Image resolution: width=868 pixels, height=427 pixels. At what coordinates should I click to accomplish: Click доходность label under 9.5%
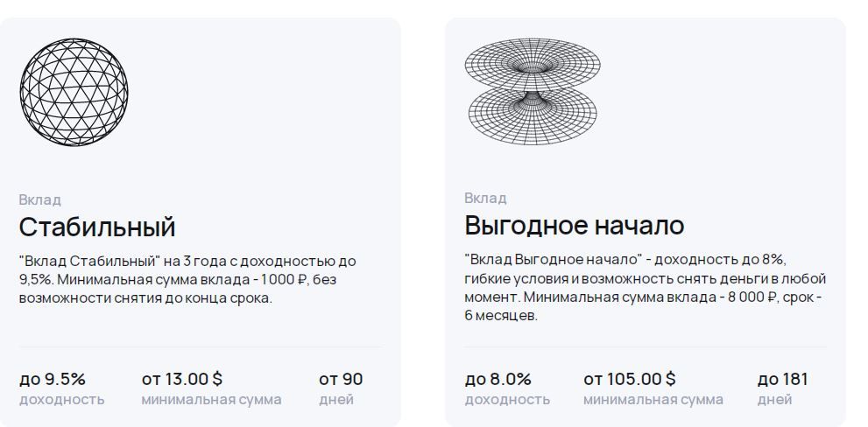click(x=61, y=399)
